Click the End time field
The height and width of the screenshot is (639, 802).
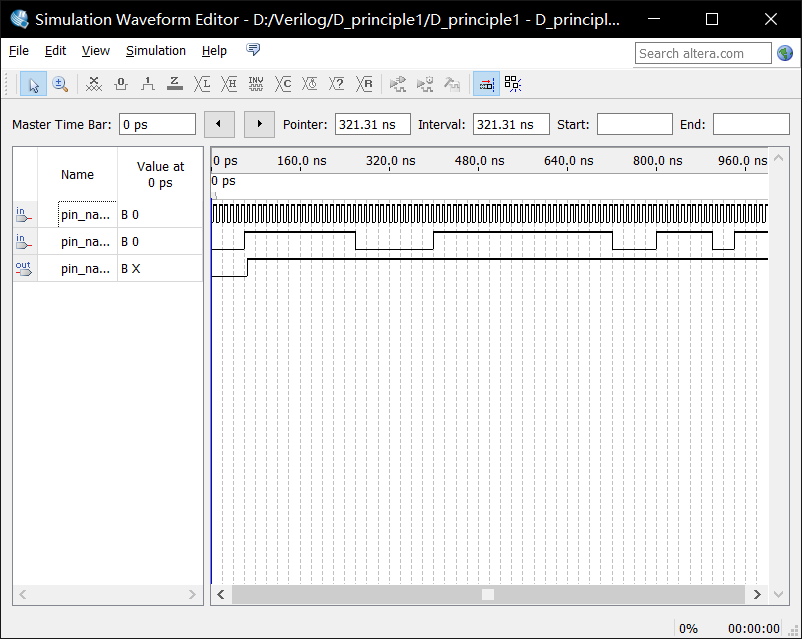[x=751, y=124]
